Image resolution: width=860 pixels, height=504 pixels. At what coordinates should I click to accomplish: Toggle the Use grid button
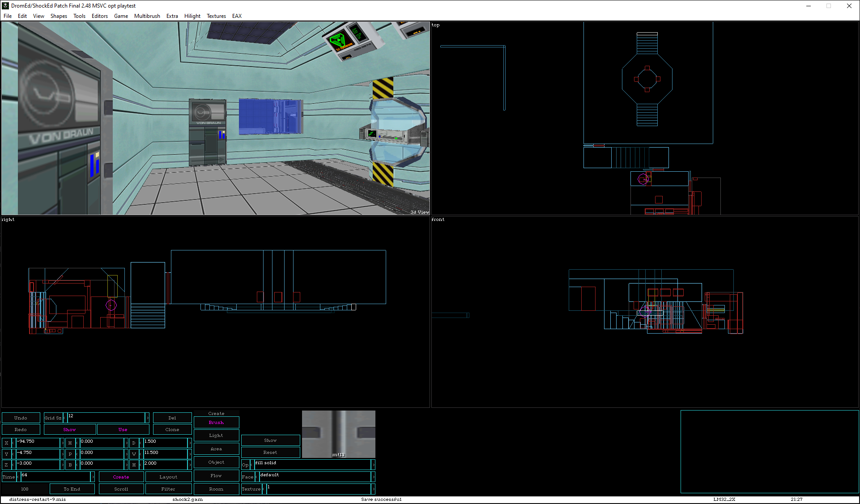(123, 429)
